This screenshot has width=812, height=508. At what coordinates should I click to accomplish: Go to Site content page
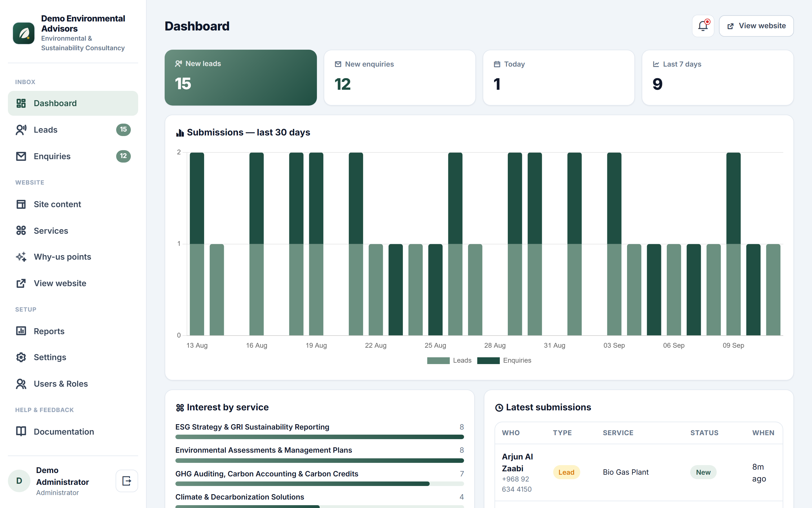click(73, 204)
